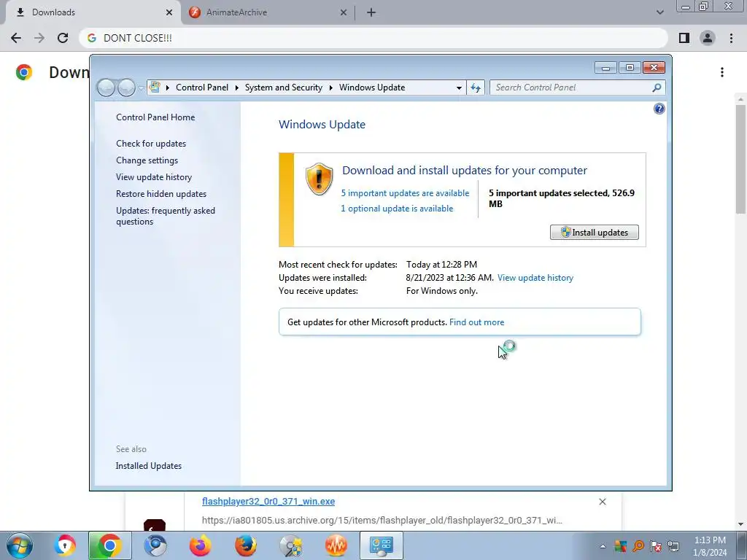747x560 pixels.
Task: Open the Windows Start menu
Action: coord(20,545)
